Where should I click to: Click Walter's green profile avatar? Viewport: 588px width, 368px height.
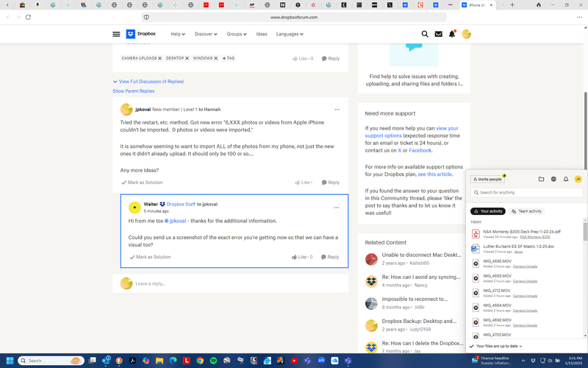[135, 208]
